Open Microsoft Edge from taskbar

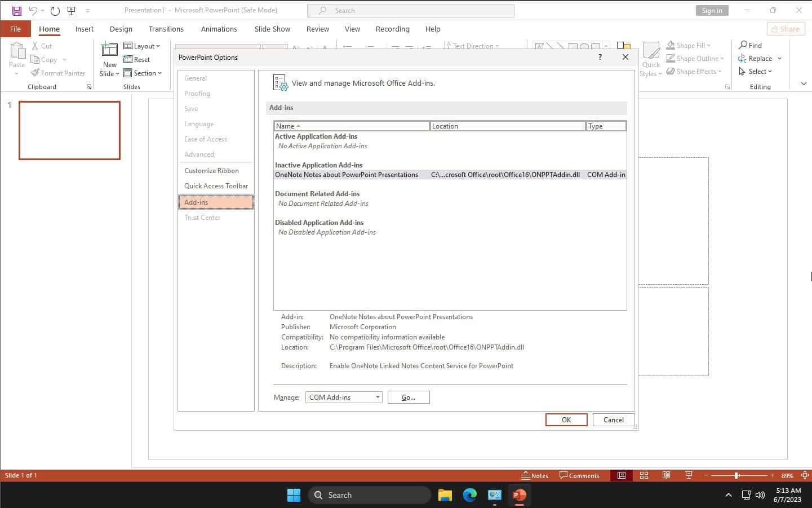point(470,495)
